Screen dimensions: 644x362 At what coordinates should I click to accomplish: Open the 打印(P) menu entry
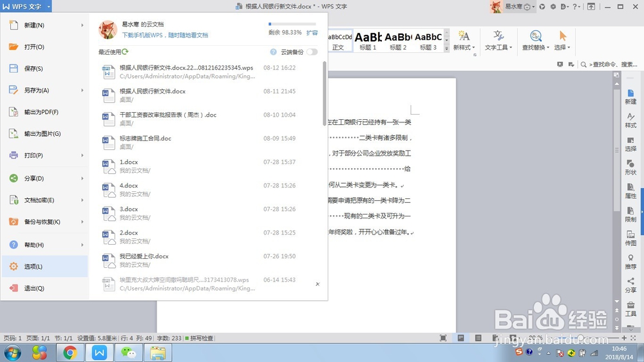(44, 155)
